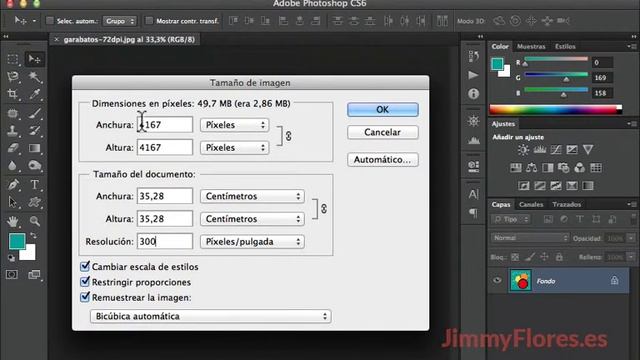Open the Info panel icon
Image resolution: width=640 pixels, height=360 pixels.
[473, 94]
